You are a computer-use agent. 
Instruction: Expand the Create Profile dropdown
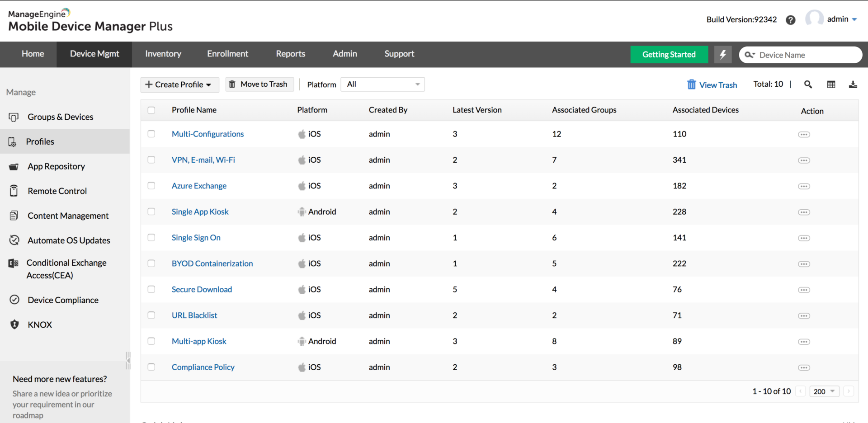pyautogui.click(x=179, y=85)
